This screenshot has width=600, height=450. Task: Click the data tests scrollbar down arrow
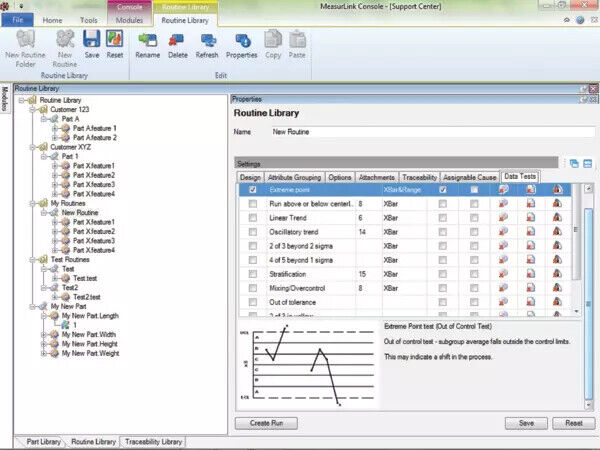577,312
